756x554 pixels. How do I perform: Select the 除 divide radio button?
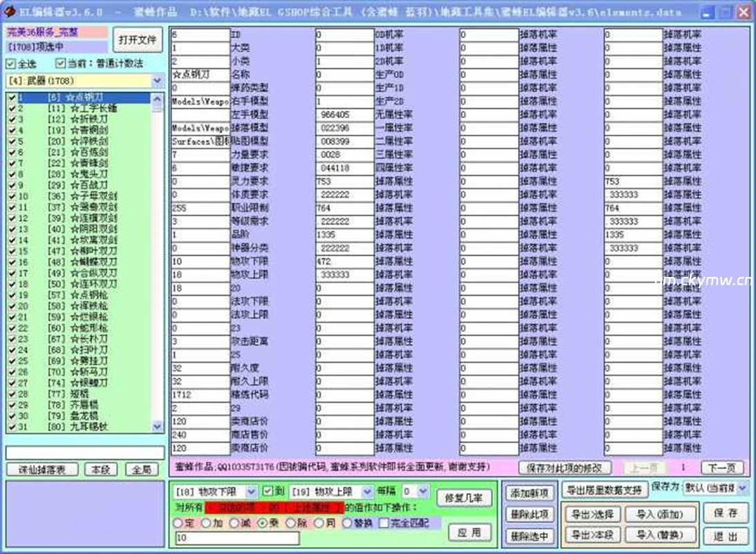(290, 523)
